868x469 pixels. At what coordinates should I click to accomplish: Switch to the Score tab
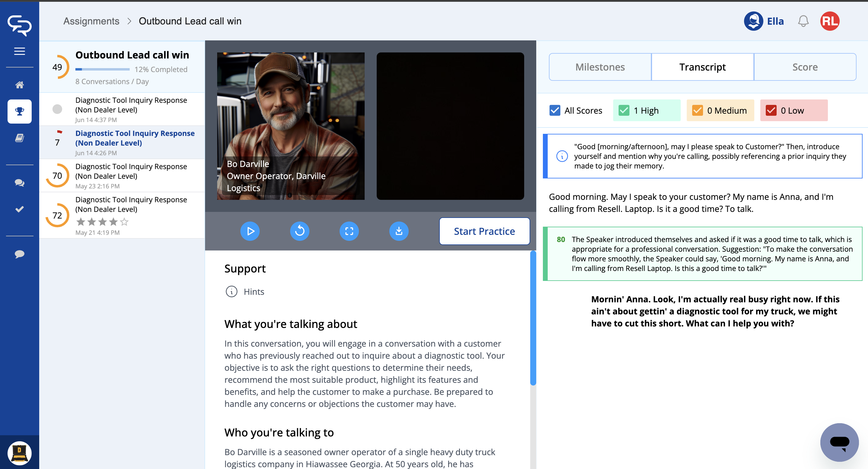pyautogui.click(x=805, y=67)
